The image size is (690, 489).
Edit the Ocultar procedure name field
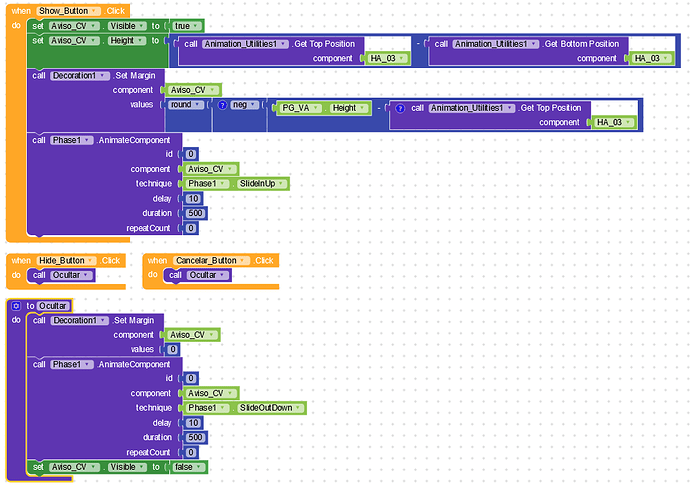click(x=53, y=306)
